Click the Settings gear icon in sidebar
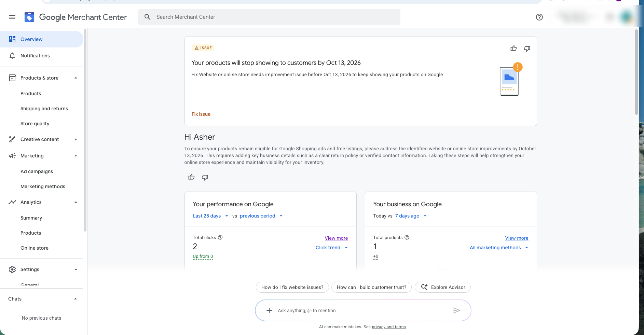The height and width of the screenshot is (335, 644). click(x=12, y=269)
